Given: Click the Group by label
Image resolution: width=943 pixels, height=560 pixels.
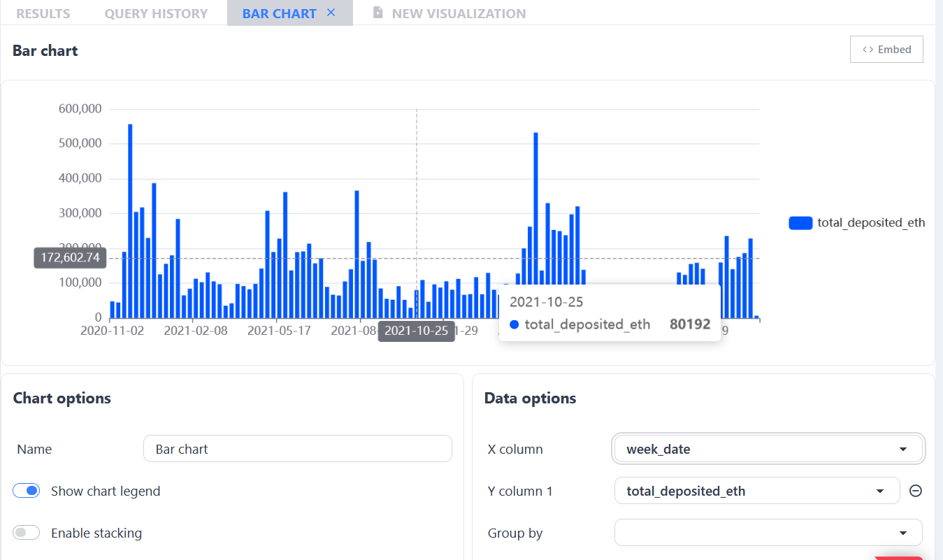Looking at the screenshot, I should coord(515,533).
